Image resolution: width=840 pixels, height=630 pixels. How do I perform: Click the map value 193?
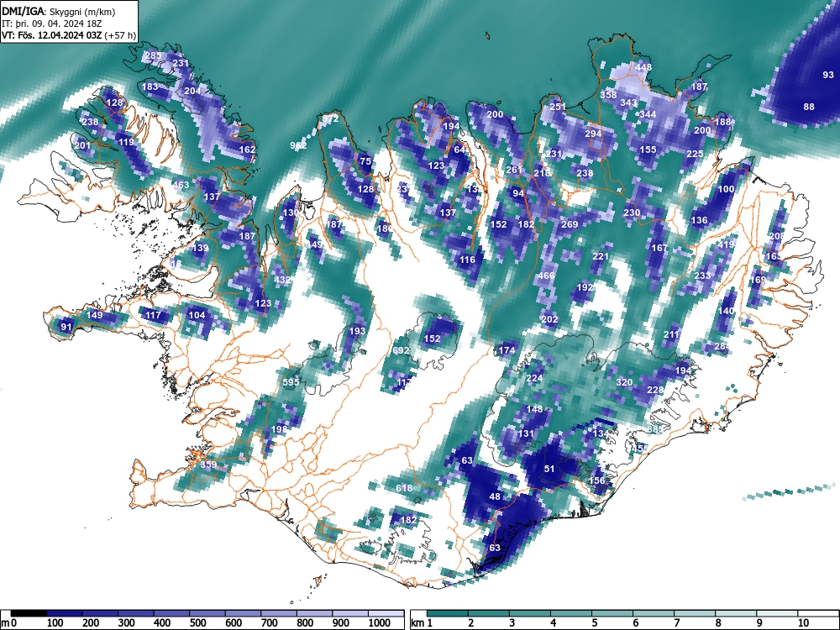(x=357, y=331)
